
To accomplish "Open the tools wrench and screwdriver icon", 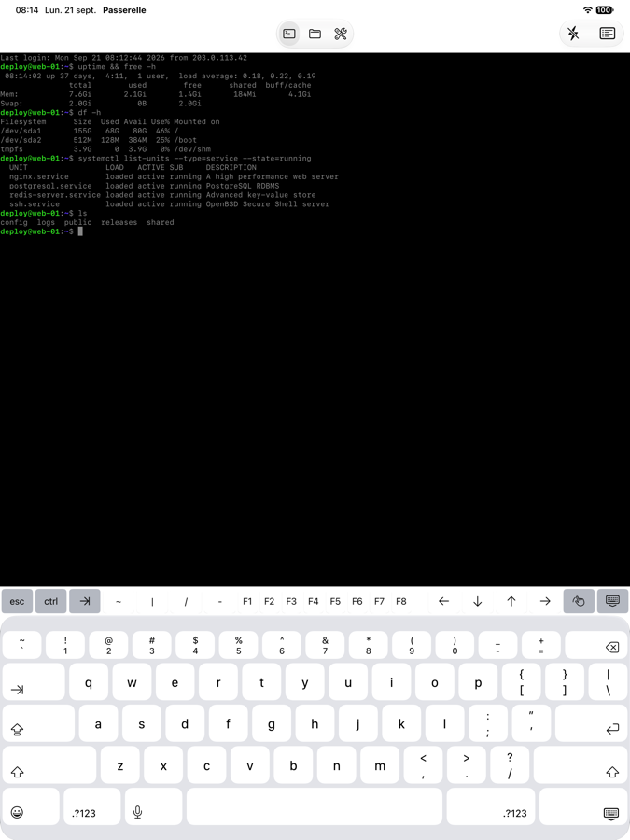I will (x=341, y=34).
